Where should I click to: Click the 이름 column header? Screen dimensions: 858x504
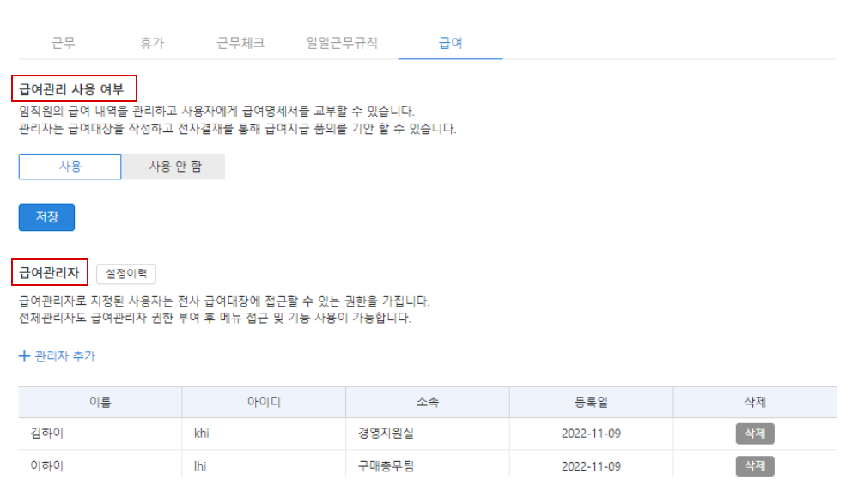100,402
